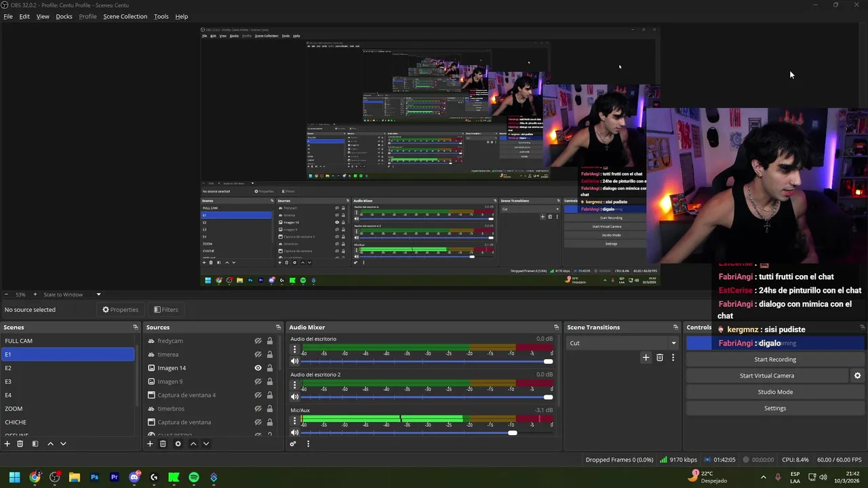
Task: Open Audio Mixer options menu at bottom
Action: pyautogui.click(x=308, y=444)
